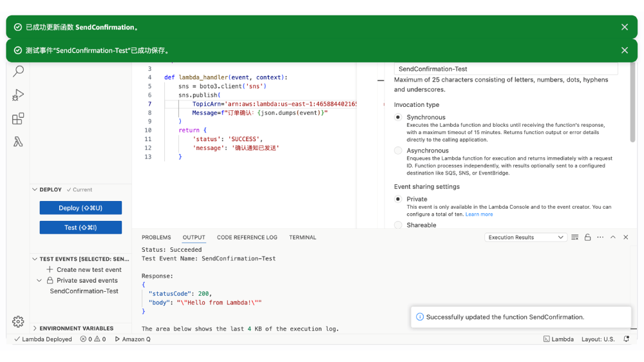Open the Extensions view icon

pyautogui.click(x=18, y=119)
